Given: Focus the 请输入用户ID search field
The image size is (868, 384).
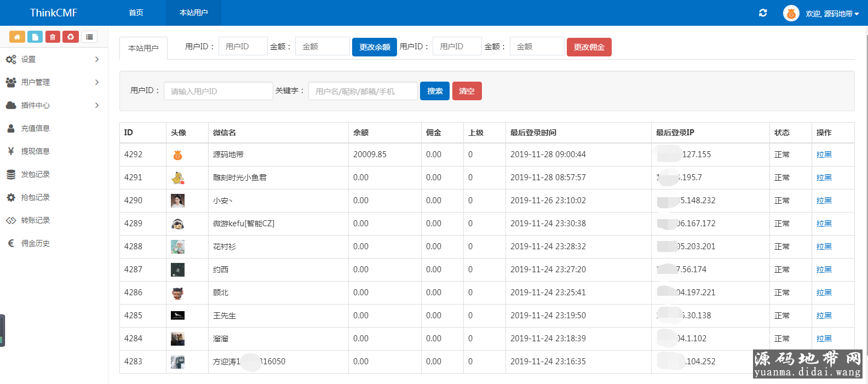Looking at the screenshot, I should [219, 91].
